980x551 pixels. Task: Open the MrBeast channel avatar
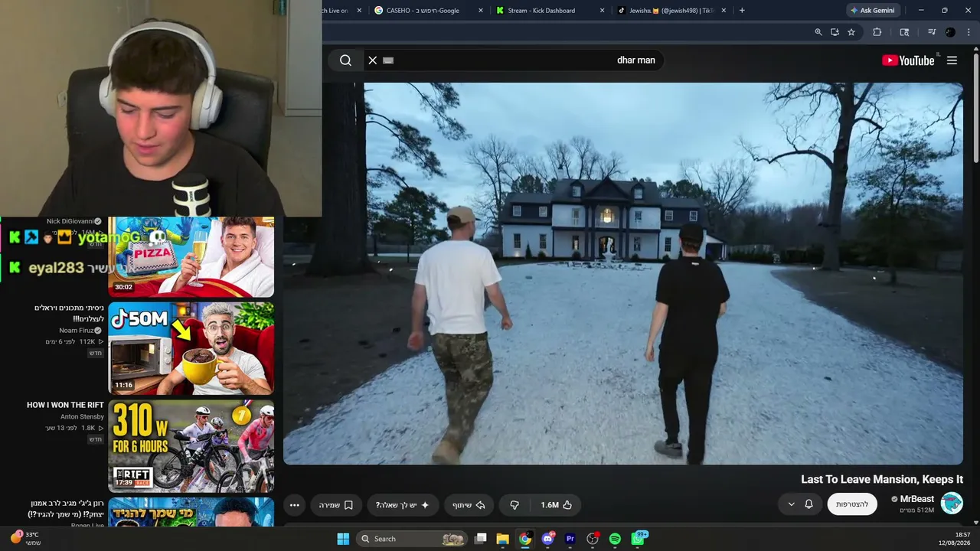coord(952,504)
